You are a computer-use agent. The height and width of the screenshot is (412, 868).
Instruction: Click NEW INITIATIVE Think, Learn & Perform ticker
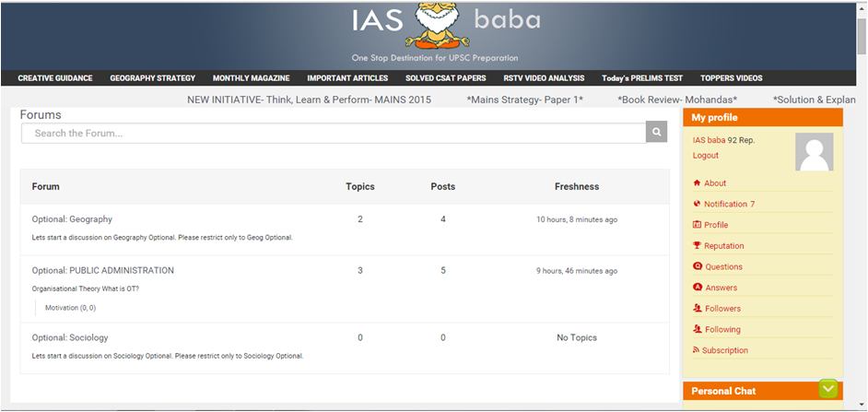[x=309, y=100]
